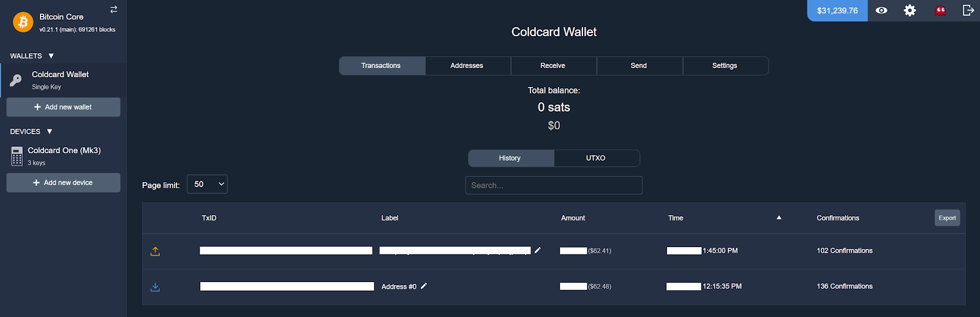Export the transaction history
This screenshot has width=980, height=317.
tap(947, 218)
